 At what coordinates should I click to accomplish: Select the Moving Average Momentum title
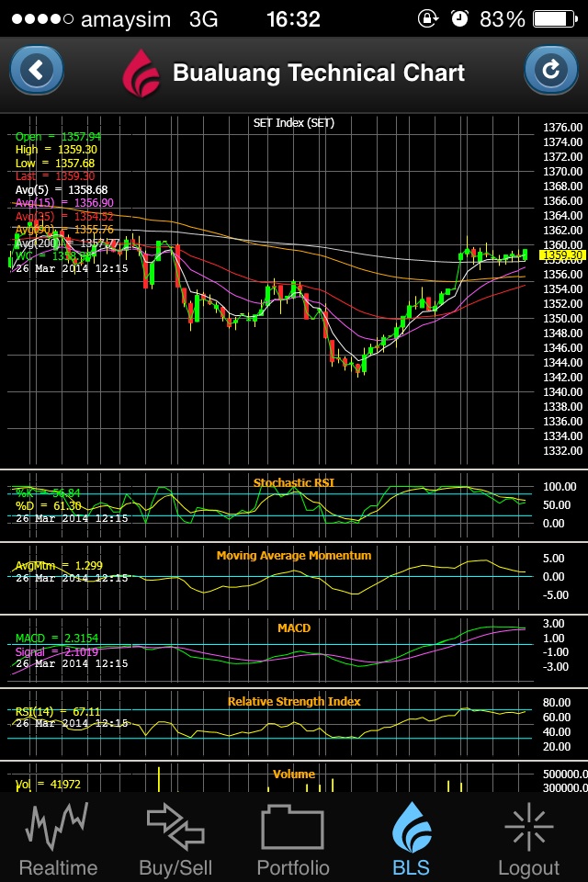pyautogui.click(x=294, y=555)
